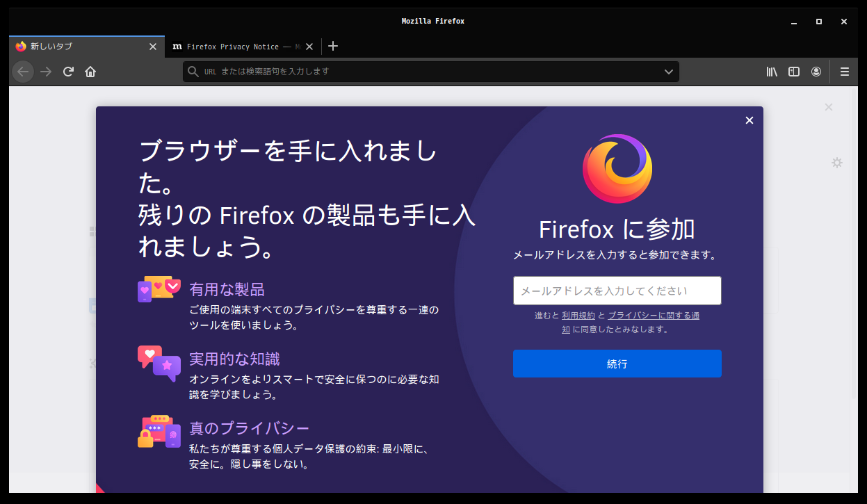Image resolution: width=867 pixels, height=504 pixels.
Task: Click the URL address bar field
Action: tap(431, 72)
